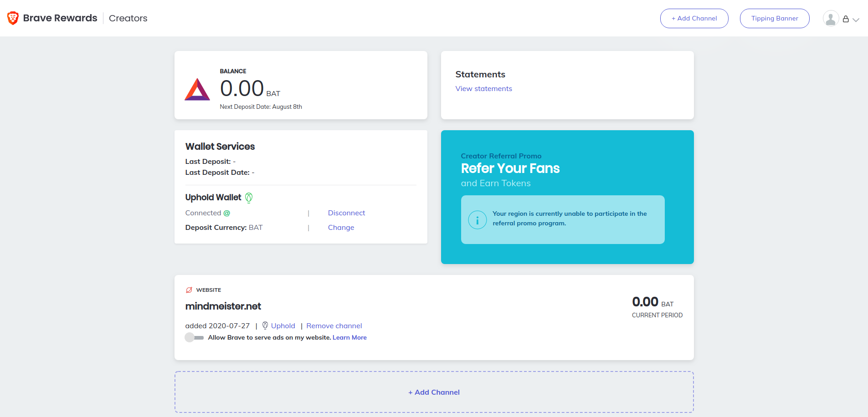Click the dashed + Add Channel box

point(434,392)
